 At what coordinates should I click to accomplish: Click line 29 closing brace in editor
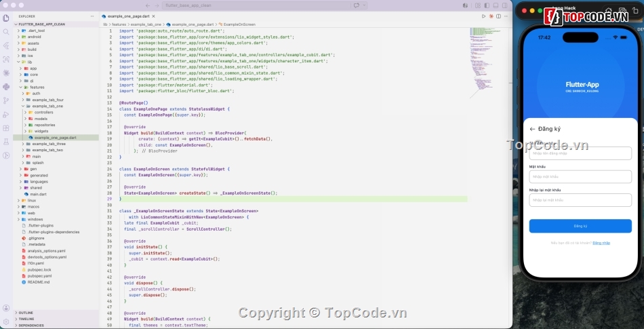[121, 199]
